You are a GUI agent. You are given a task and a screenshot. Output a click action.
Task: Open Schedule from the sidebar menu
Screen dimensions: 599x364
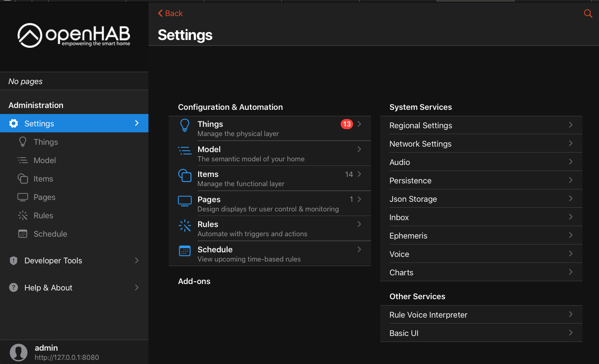pyautogui.click(x=50, y=234)
